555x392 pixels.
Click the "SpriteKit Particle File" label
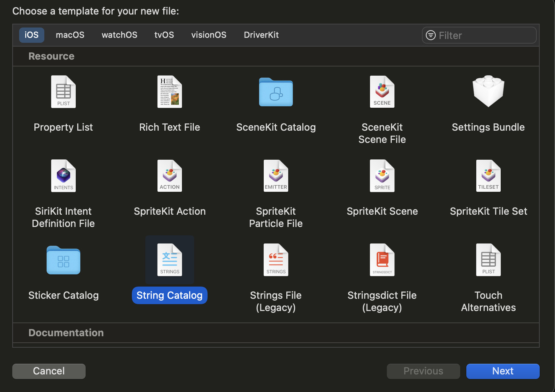click(x=276, y=217)
